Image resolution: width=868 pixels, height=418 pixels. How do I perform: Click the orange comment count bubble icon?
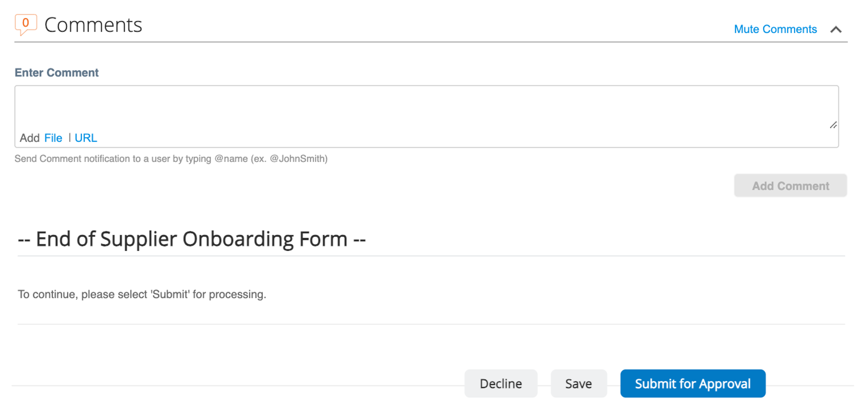coord(26,23)
